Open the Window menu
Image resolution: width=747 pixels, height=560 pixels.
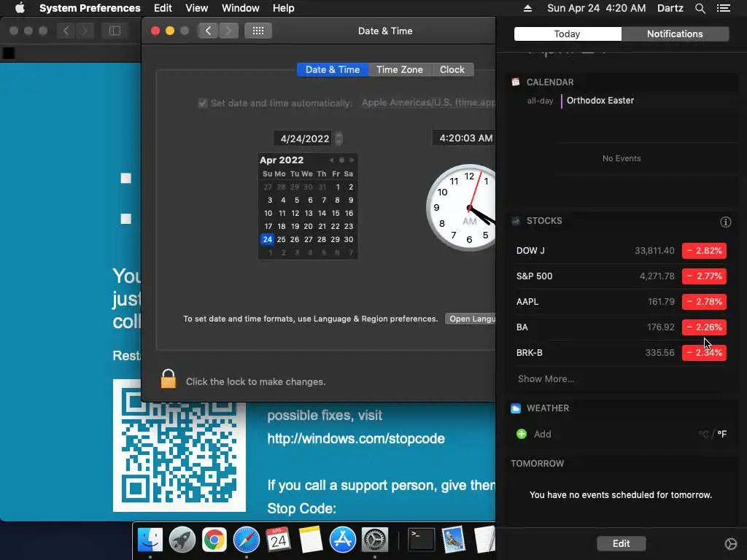[x=241, y=8]
